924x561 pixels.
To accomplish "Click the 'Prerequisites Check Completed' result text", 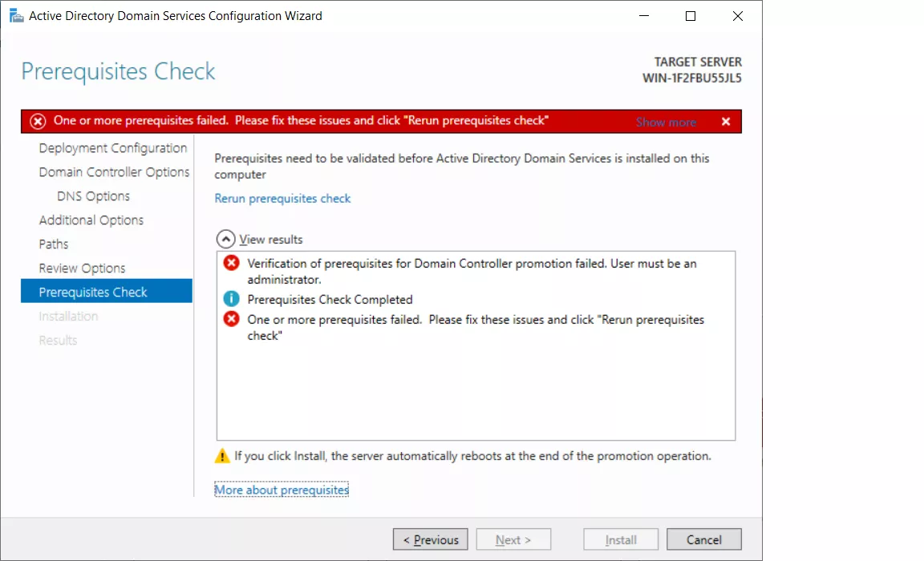I will [x=330, y=300].
